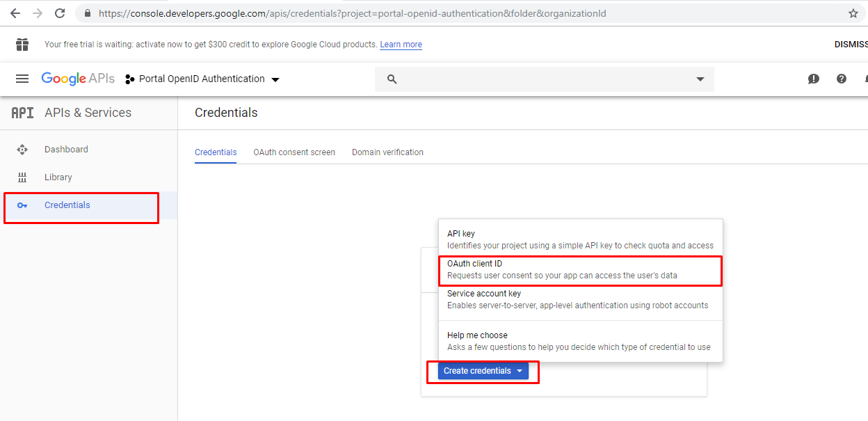This screenshot has width=868, height=421.
Task: Choose API key from the credentials menu
Action: click(x=581, y=239)
